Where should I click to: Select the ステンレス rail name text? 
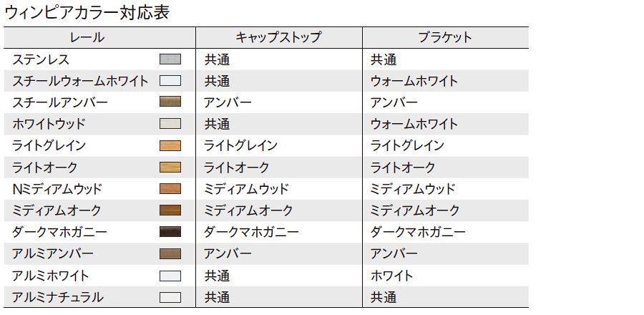(41, 59)
